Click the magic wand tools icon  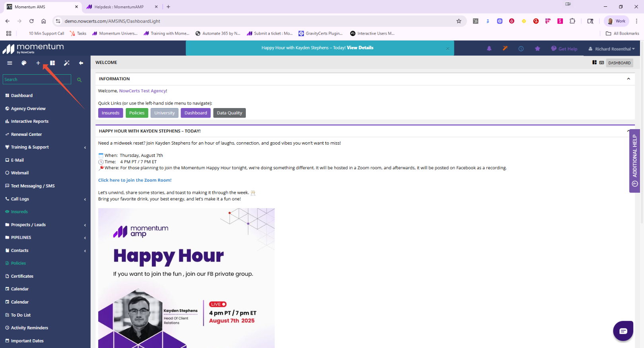click(x=67, y=63)
